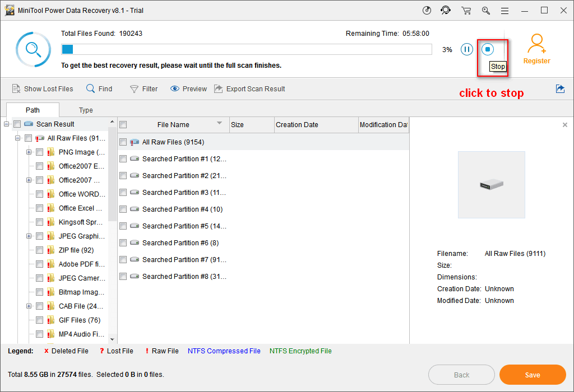Open the Filter tool

(x=143, y=88)
